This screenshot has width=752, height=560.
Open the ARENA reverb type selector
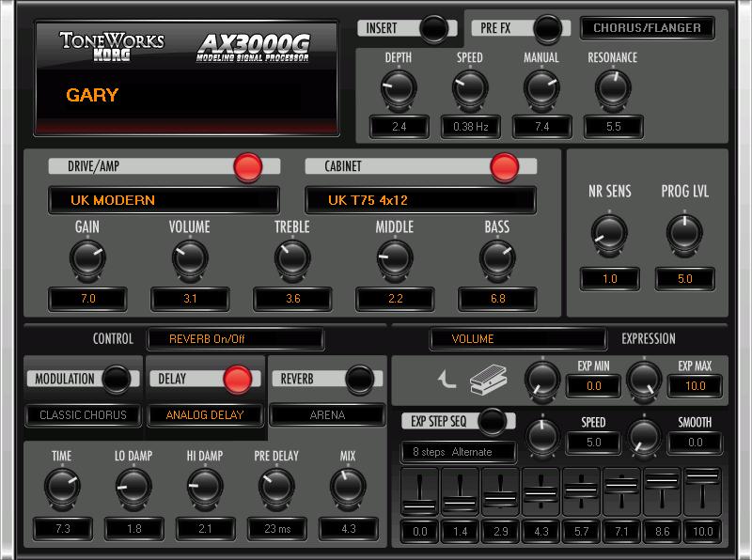(327, 414)
